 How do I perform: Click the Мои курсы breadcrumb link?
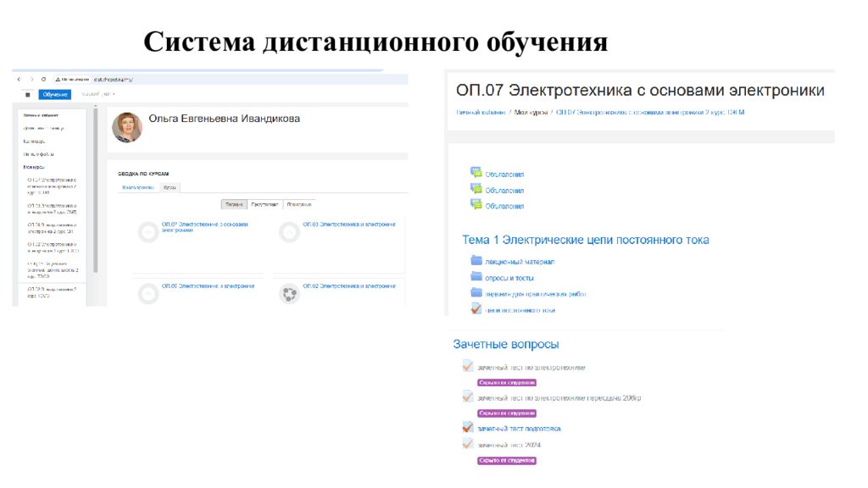click(531, 112)
